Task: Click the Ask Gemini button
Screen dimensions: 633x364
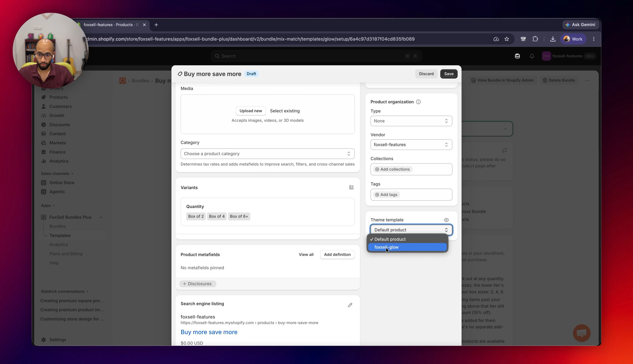Action: pyautogui.click(x=580, y=25)
